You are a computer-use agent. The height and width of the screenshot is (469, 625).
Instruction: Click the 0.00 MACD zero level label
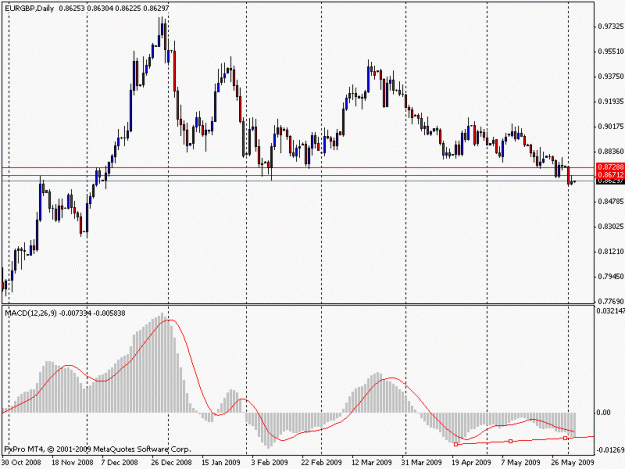(604, 412)
